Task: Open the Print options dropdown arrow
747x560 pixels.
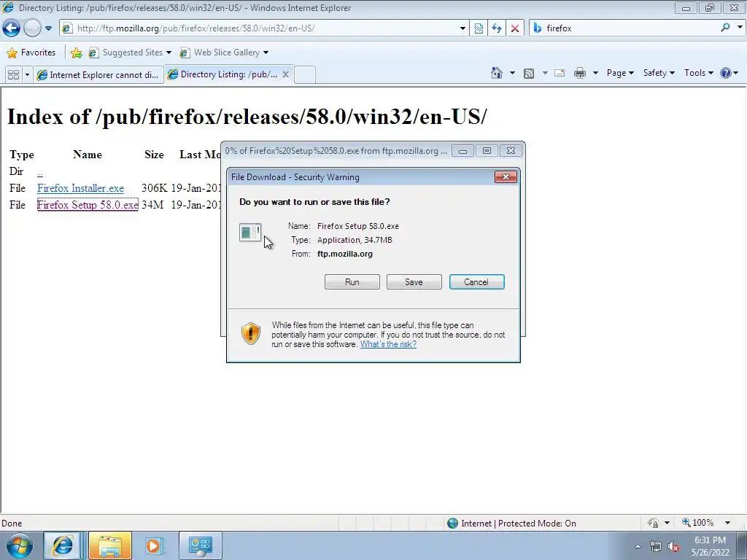Action: click(595, 73)
